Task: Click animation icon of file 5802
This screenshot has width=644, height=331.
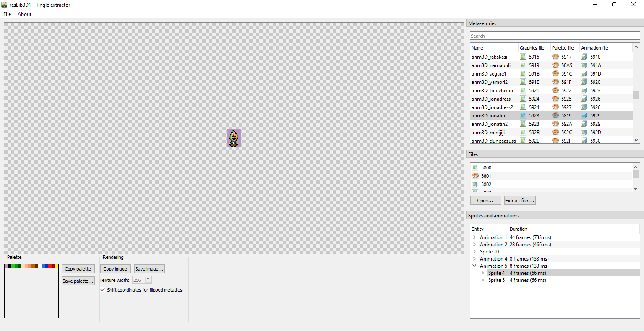Action: [475, 184]
